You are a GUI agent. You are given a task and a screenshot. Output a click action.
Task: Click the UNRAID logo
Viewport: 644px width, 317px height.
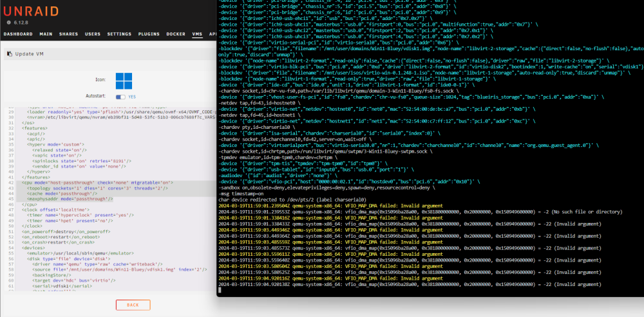point(30,10)
